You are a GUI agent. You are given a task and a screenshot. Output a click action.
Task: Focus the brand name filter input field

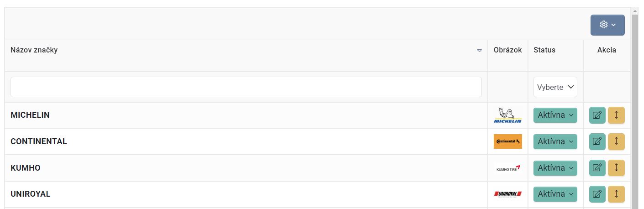[246, 87]
